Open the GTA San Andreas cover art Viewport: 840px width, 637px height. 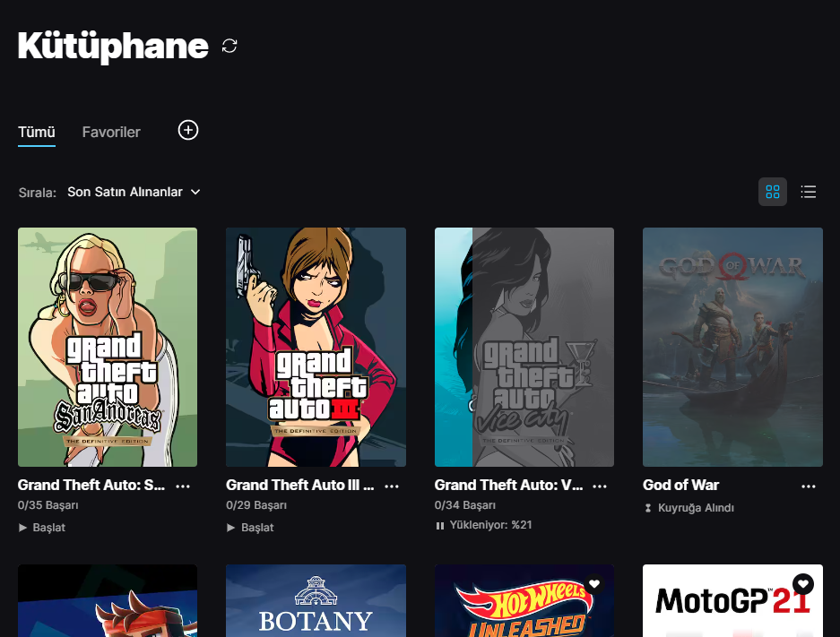108,347
